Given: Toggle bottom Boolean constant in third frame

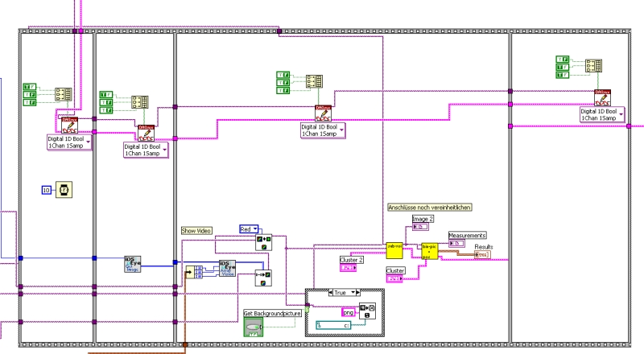Looking at the screenshot, I should (283, 90).
